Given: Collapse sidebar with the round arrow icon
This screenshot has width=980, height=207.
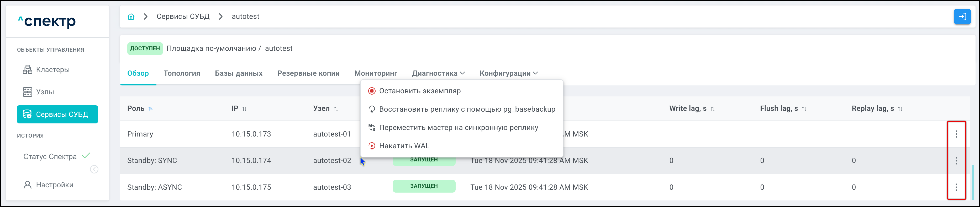Looking at the screenshot, I should (x=94, y=169).
